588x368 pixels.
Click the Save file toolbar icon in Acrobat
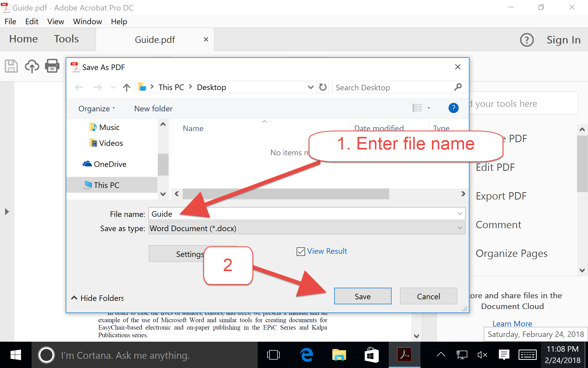pyautogui.click(x=11, y=66)
